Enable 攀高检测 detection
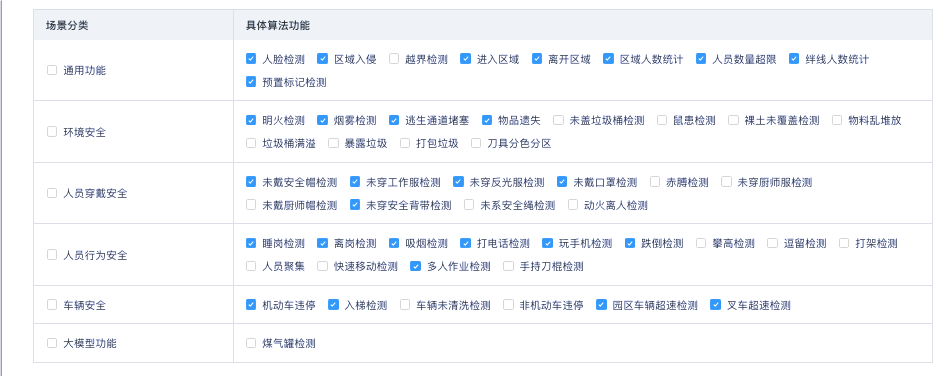The height and width of the screenshot is (376, 950). (x=701, y=243)
